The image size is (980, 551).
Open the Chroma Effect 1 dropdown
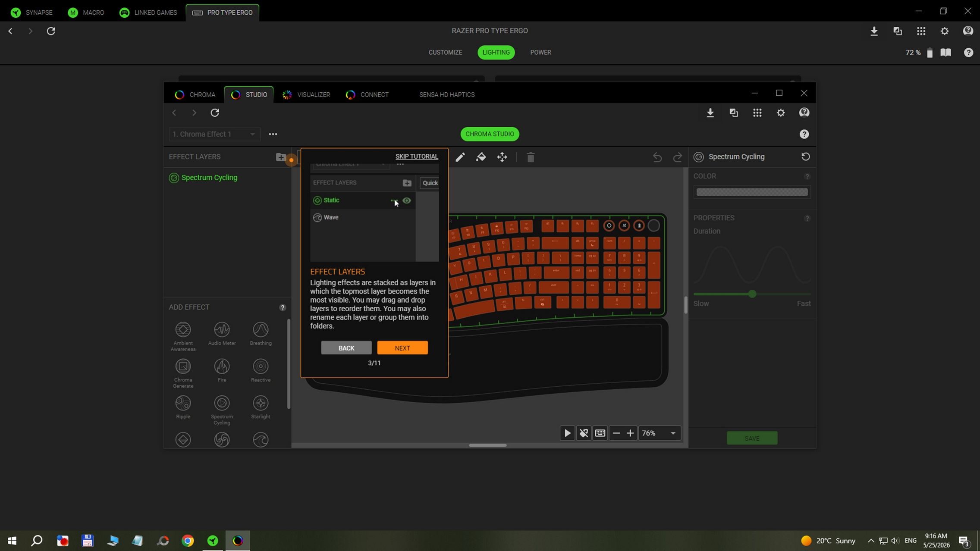pos(214,134)
